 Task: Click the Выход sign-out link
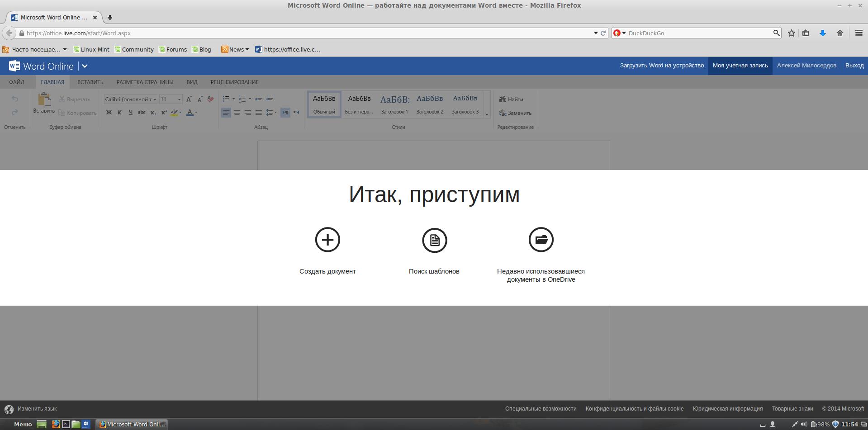click(854, 66)
